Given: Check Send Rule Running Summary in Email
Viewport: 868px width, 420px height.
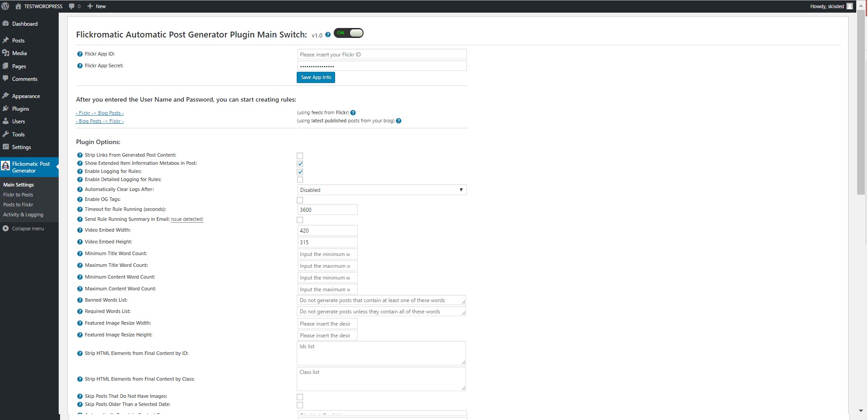Looking at the screenshot, I should (x=300, y=220).
